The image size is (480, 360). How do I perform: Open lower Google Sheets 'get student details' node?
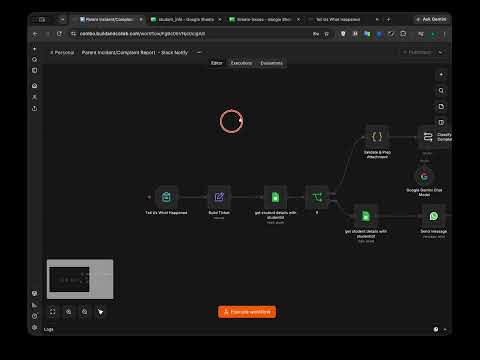coord(366,216)
